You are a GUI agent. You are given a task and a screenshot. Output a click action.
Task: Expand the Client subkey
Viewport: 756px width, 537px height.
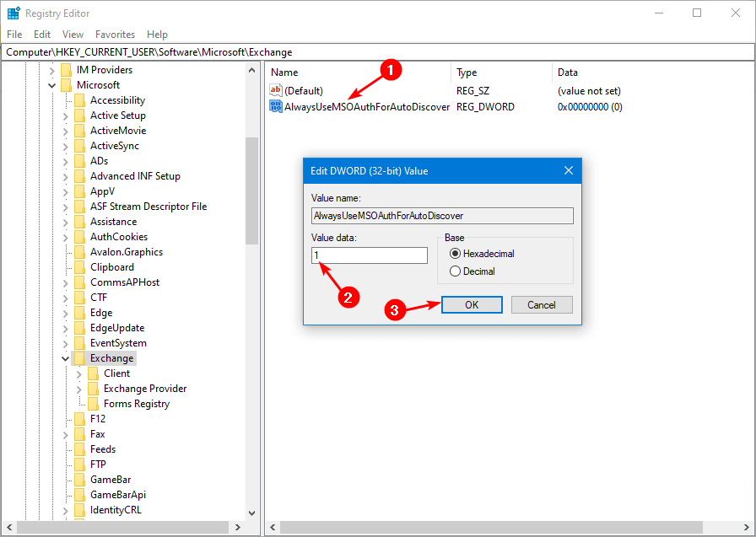tap(79, 374)
